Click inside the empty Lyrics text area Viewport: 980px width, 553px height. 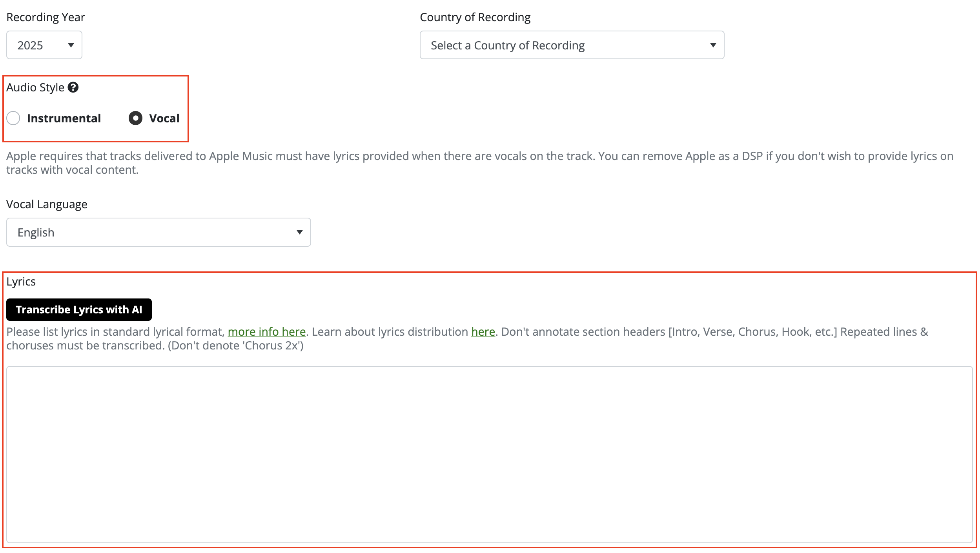(489, 454)
